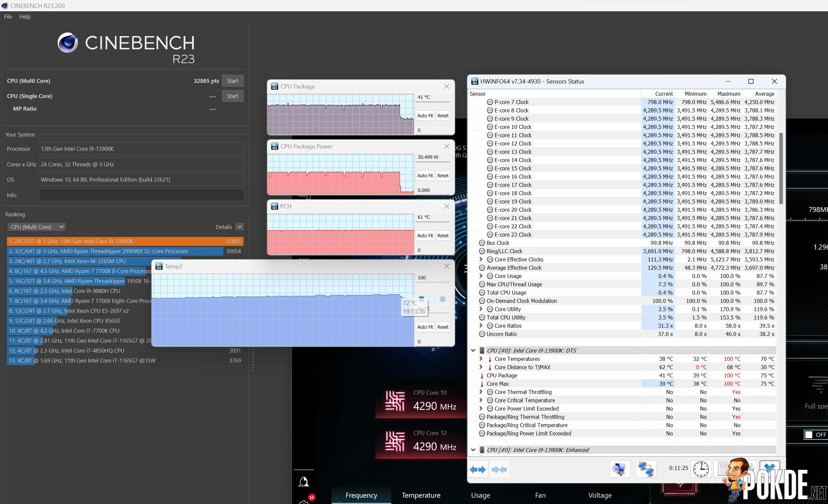Switch to the Usage tab
This screenshot has height=504, width=828.
point(480,495)
